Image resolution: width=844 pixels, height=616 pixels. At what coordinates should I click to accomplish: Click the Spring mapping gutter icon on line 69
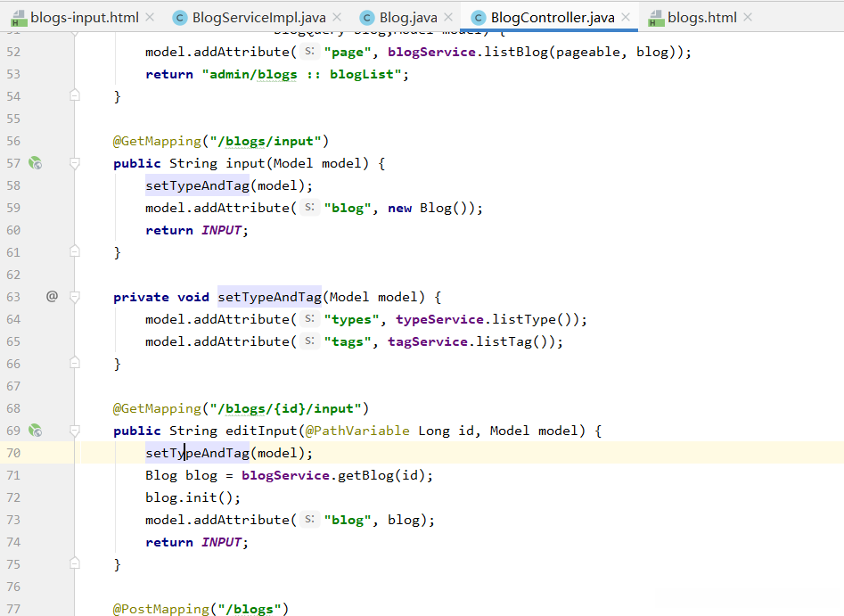[36, 431]
